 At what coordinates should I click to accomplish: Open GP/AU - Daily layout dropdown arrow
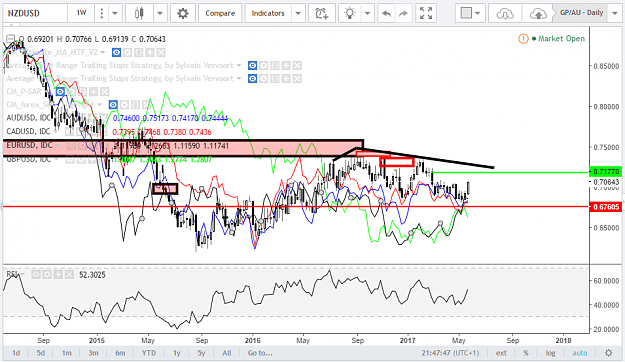pos(614,13)
